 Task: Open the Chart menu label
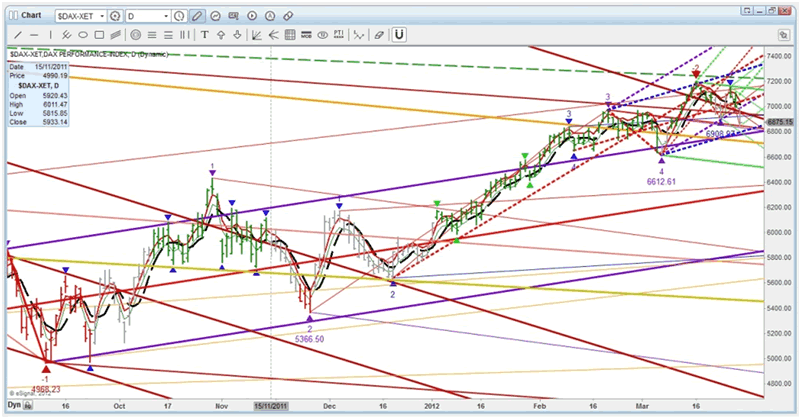[31, 15]
